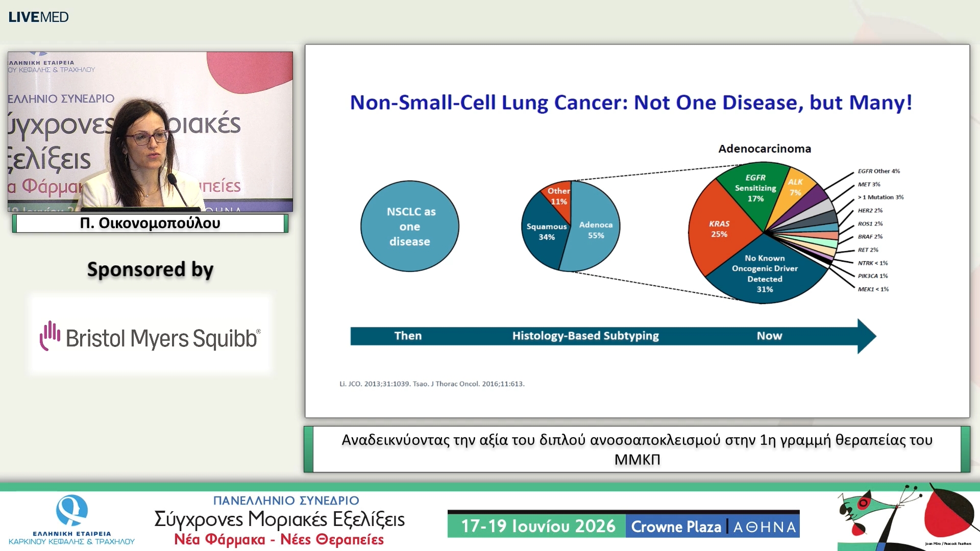Click the 'MET 3%' label
This screenshot has width=980, height=551.
click(x=869, y=184)
